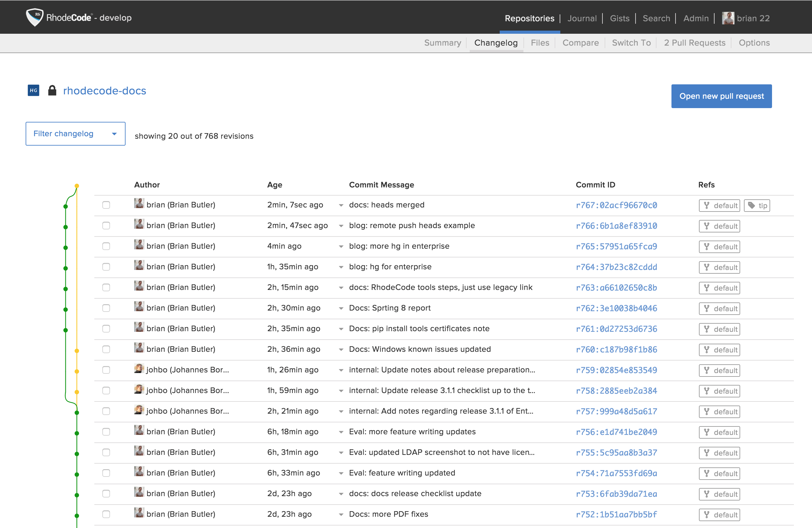Expand the truncated LDAP screenshot commit message
The image size is (812, 528).
click(x=341, y=453)
